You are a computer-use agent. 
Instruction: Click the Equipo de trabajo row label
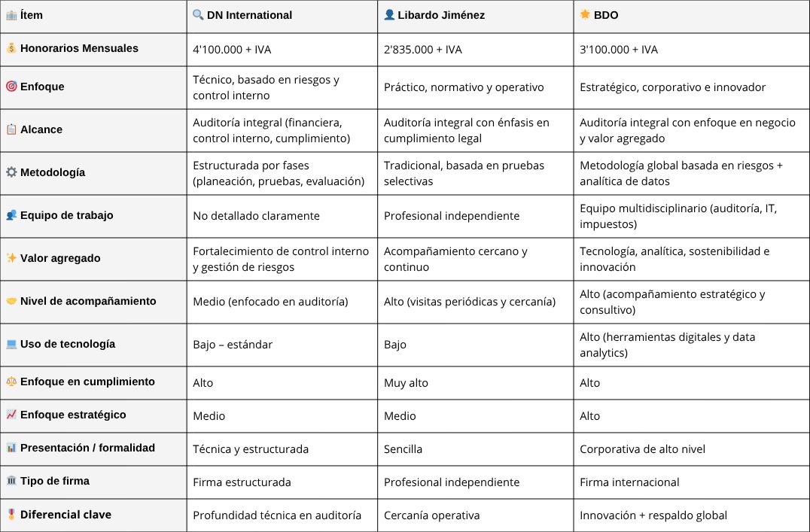tap(93, 216)
